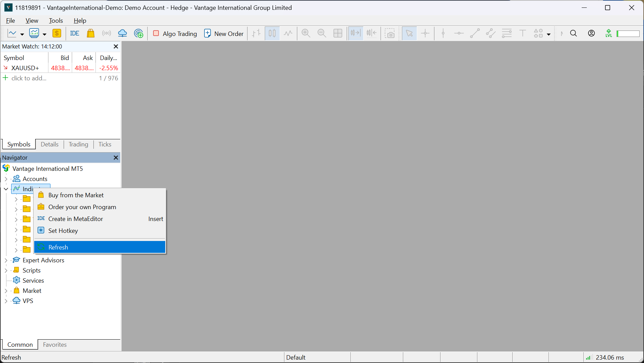Take a chart screenshot with camera icon
The height and width of the screenshot is (363, 644).
(x=390, y=33)
